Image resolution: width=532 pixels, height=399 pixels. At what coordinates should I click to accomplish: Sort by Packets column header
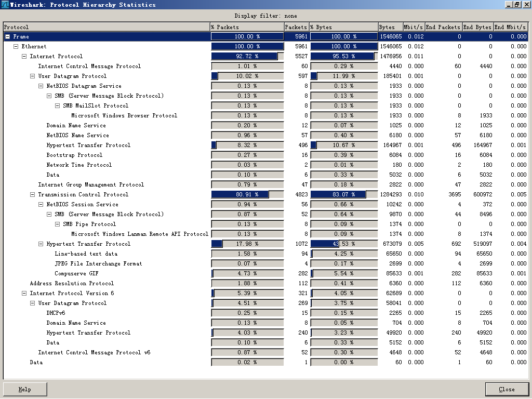tap(296, 27)
